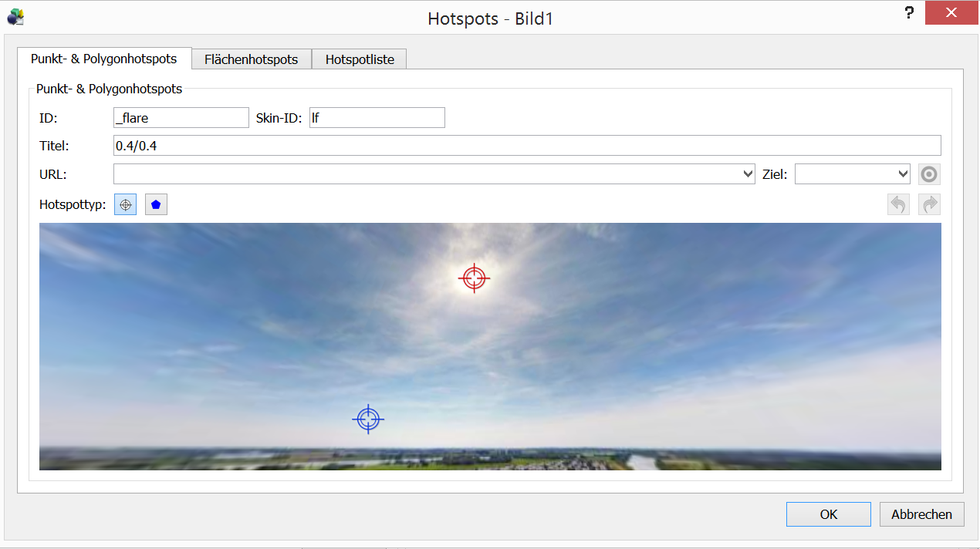
Task: Click the question mark help button
Action: (x=910, y=13)
